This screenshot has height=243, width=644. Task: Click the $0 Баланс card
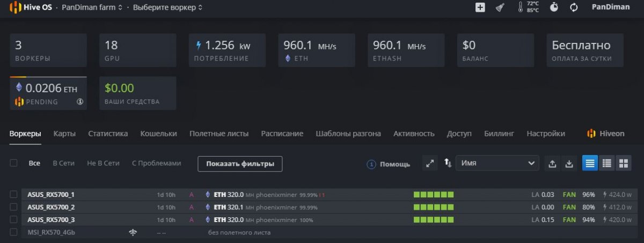pyautogui.click(x=495, y=50)
